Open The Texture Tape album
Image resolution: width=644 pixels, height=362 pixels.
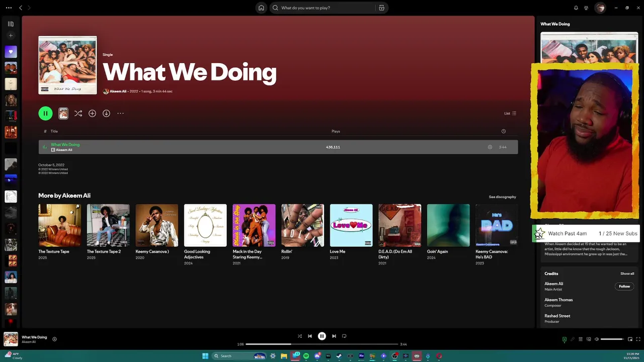pos(59,225)
